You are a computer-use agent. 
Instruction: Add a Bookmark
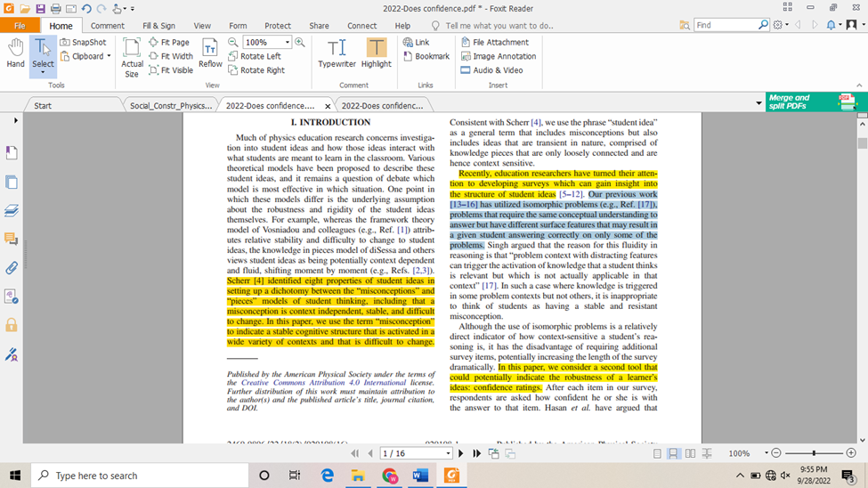[x=426, y=56]
